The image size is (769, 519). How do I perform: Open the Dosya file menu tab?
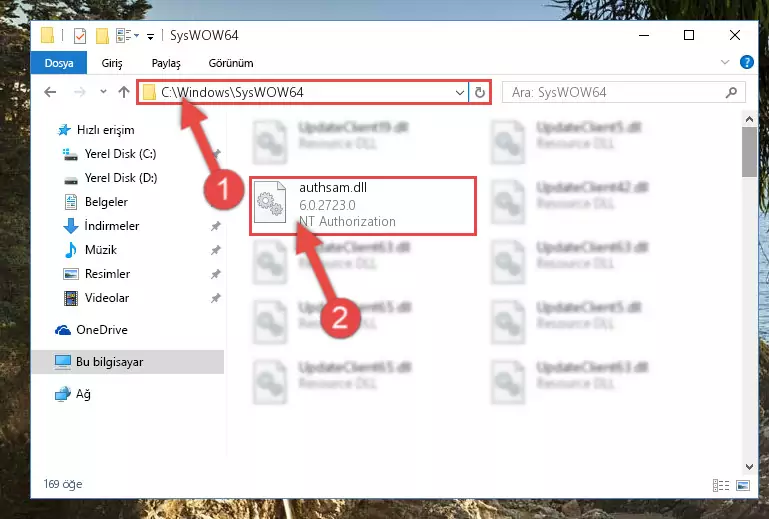pos(59,63)
